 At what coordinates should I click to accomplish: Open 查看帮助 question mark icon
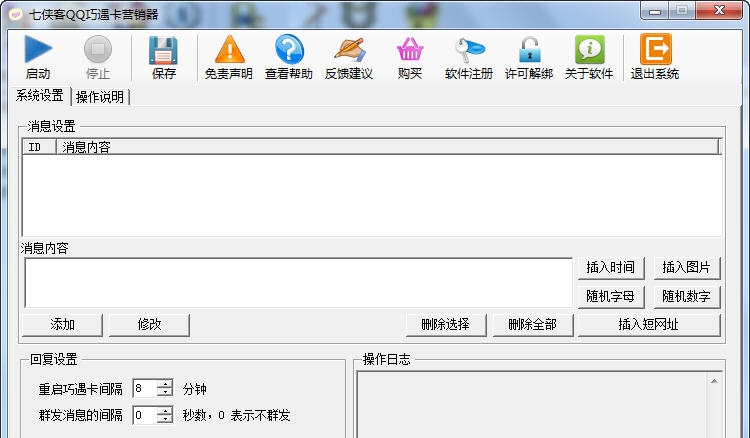pos(289,49)
